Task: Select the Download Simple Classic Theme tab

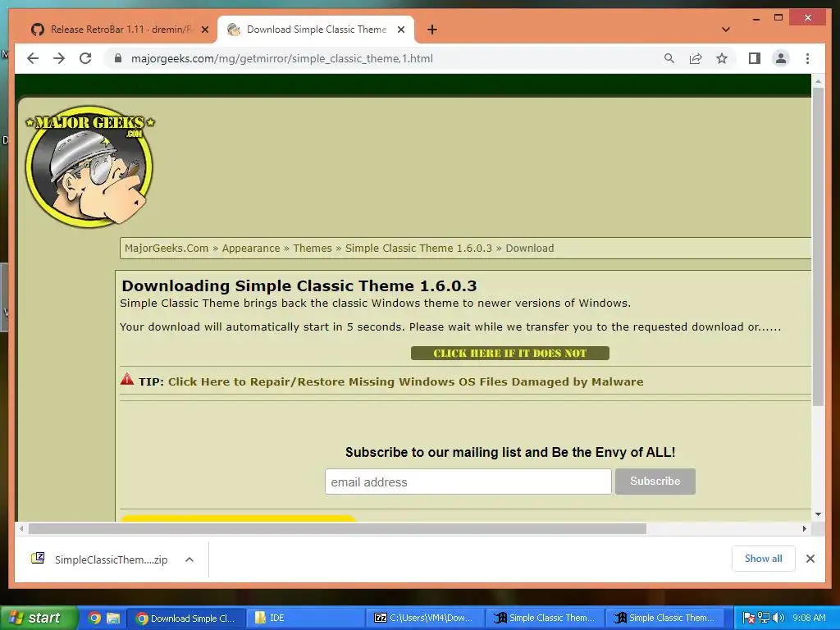Action: pyautogui.click(x=316, y=30)
